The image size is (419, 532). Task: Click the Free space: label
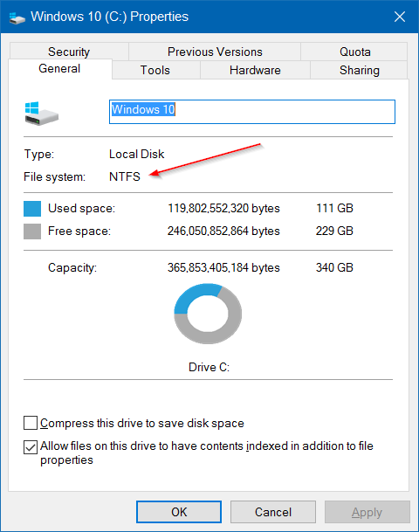tap(79, 231)
